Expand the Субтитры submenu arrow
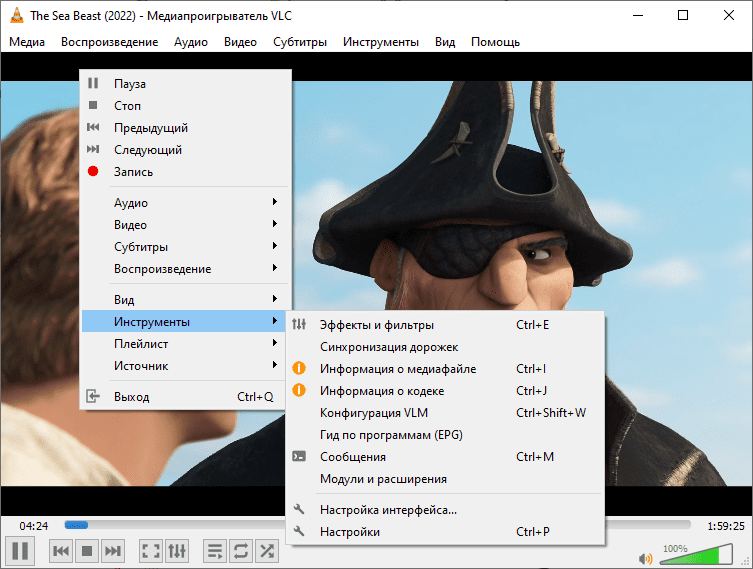 (x=275, y=246)
